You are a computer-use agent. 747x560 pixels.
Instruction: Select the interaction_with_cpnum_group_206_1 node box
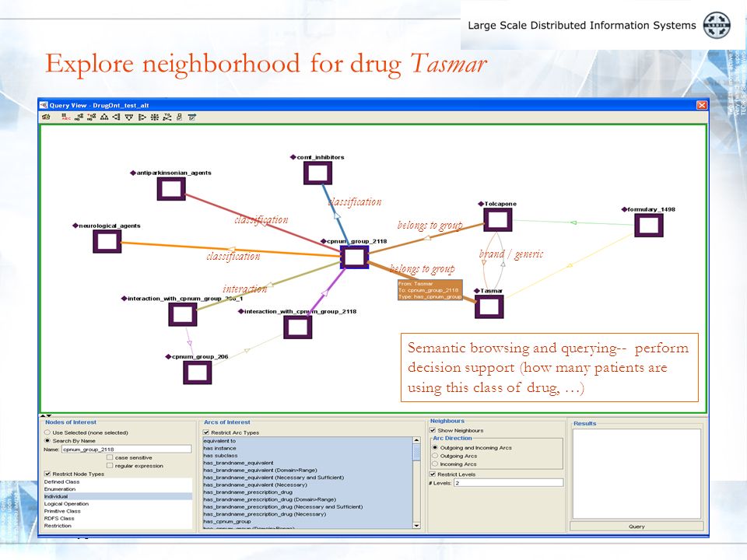[x=182, y=314]
